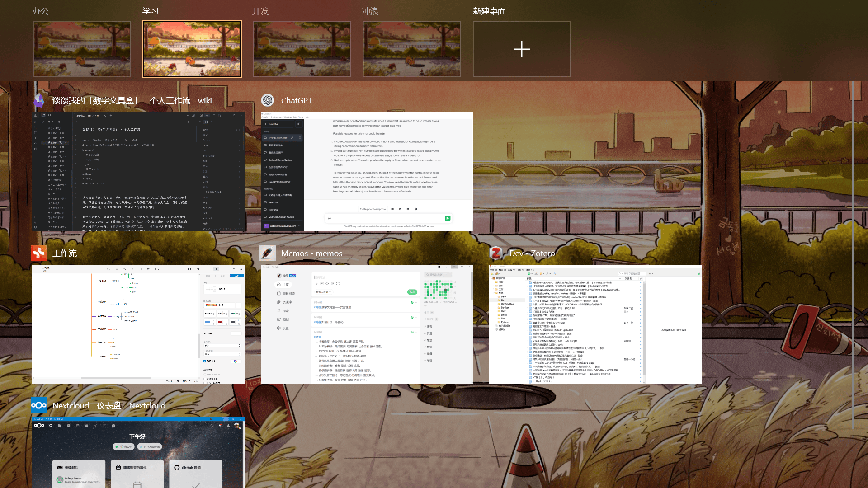Click the Dev - Zotero window thumbnail
This screenshot has height=488, width=868.
[x=595, y=324]
